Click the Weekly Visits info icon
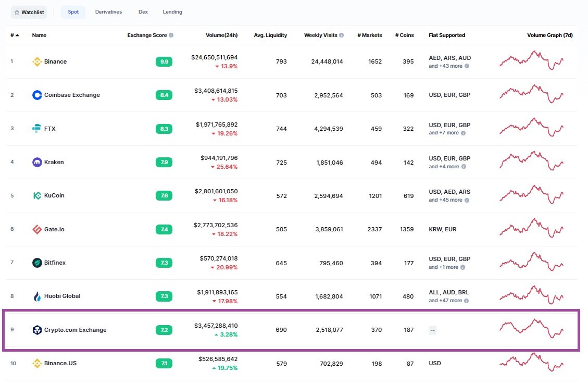 [x=341, y=35]
